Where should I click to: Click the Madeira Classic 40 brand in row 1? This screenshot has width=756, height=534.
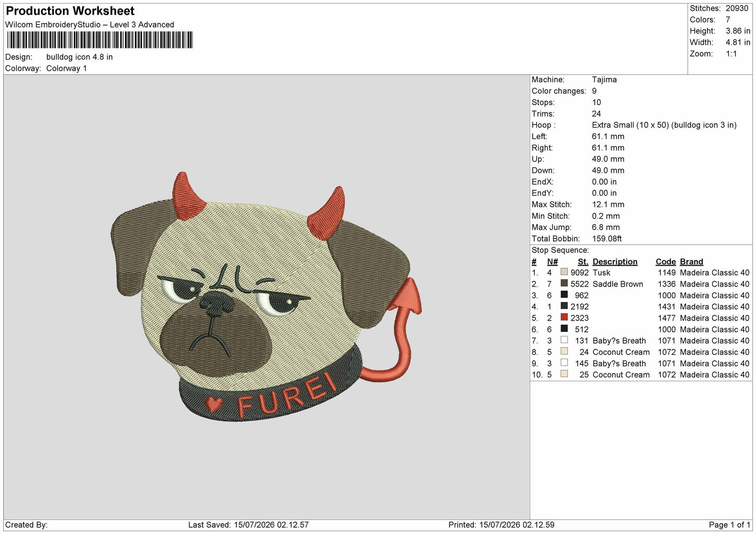point(714,272)
